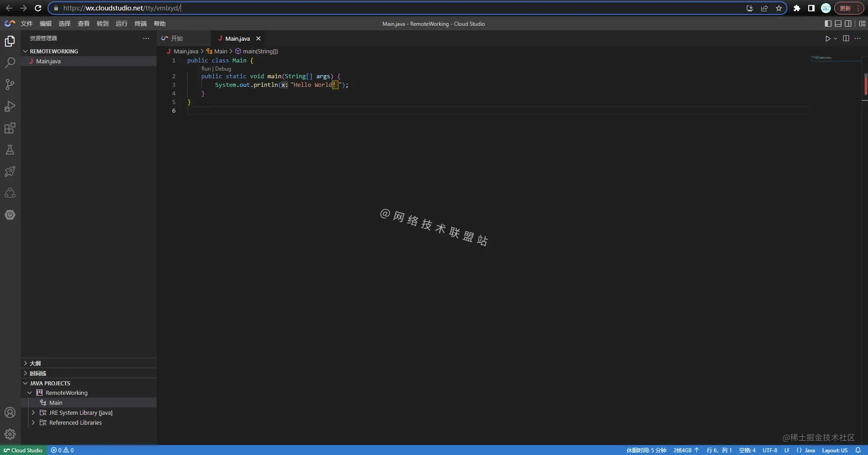Open Customize Layout icon in title bar
The image size is (868, 455).
click(862, 24)
